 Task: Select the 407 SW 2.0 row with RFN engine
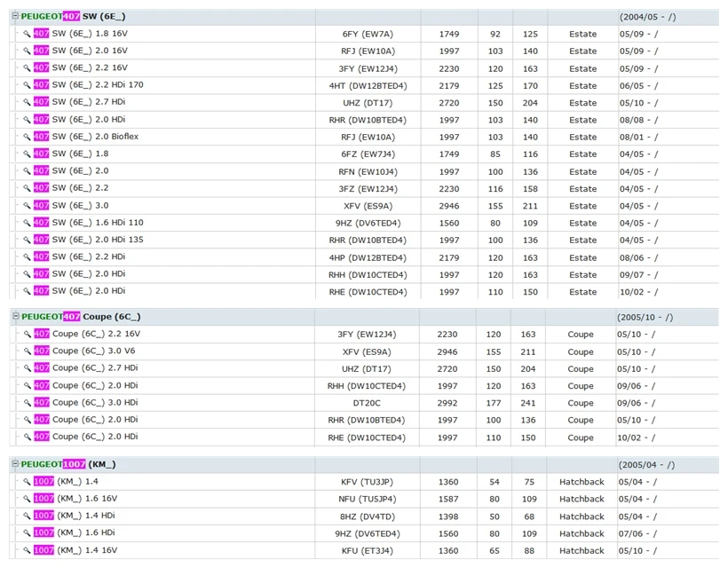click(364, 171)
